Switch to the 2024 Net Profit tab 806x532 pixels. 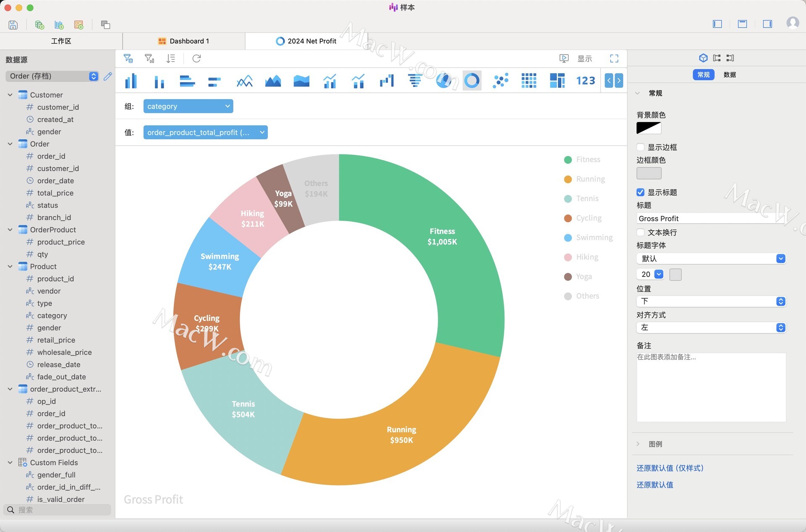tap(306, 41)
